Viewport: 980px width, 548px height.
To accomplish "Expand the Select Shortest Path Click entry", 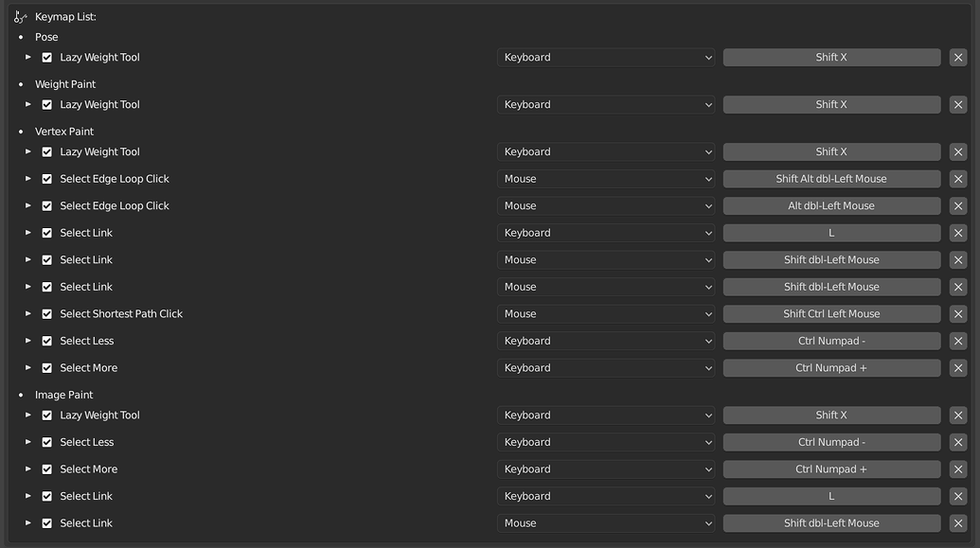I will click(x=28, y=313).
